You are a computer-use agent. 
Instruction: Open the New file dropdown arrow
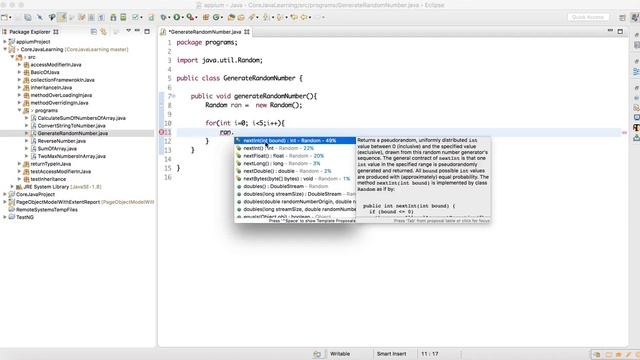[x=10, y=18]
